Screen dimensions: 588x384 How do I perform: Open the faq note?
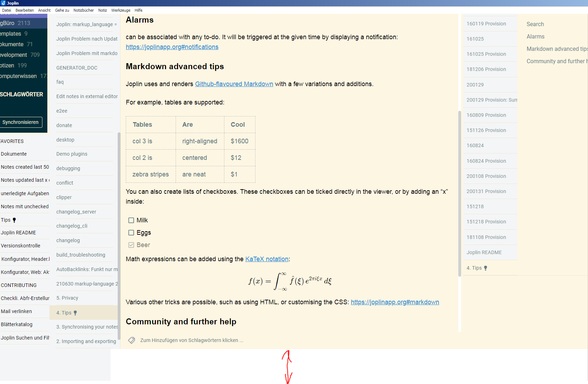pos(60,82)
